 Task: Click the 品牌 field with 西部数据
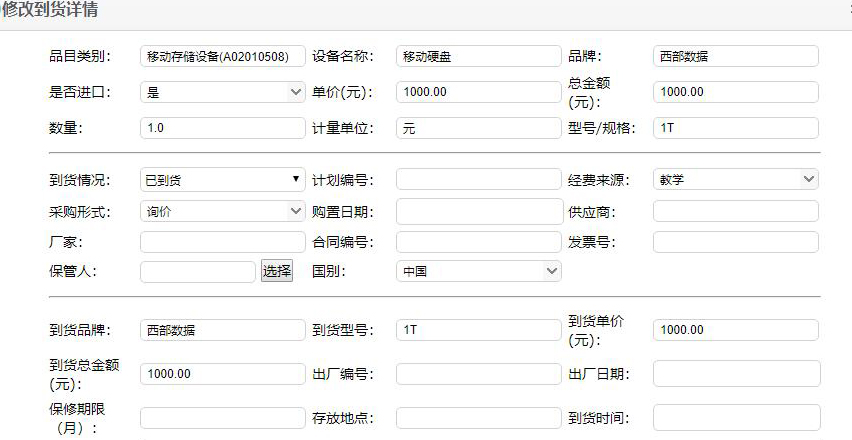pyautogui.click(x=736, y=56)
